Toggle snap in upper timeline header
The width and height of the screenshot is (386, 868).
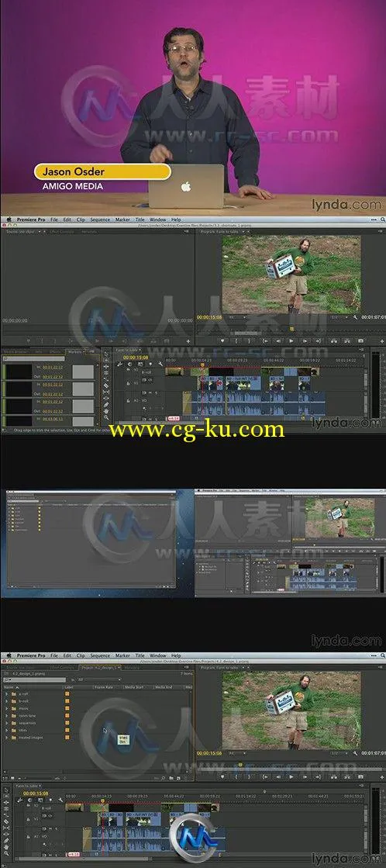click(130, 364)
